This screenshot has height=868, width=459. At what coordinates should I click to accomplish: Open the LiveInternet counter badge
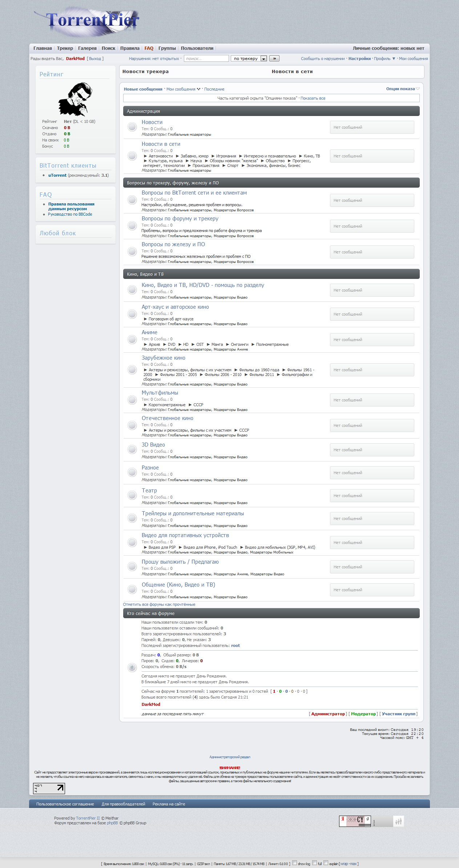point(49,788)
